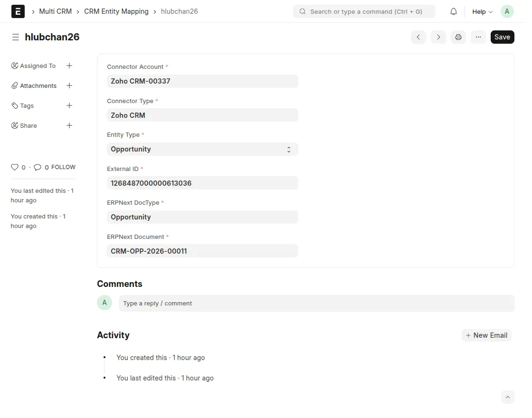Screen dimensions: 532x418
Task: Click the ERPNext home logo icon
Action: [x=18, y=11]
